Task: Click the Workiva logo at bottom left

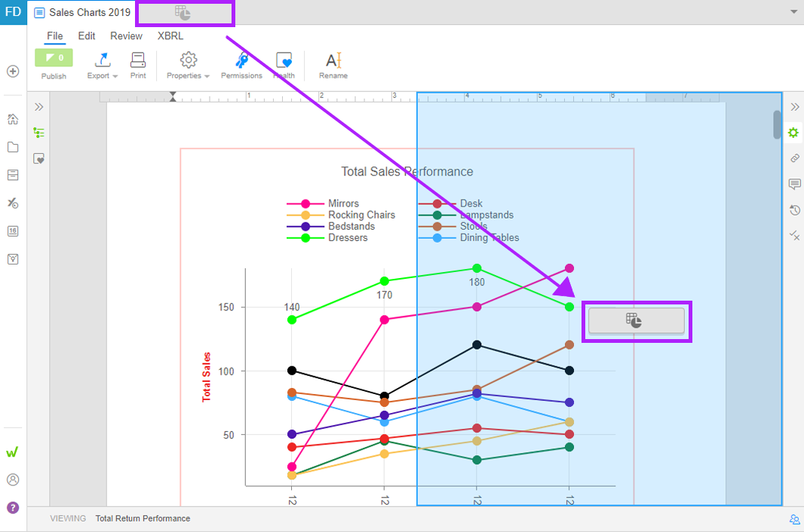Action: [x=12, y=452]
